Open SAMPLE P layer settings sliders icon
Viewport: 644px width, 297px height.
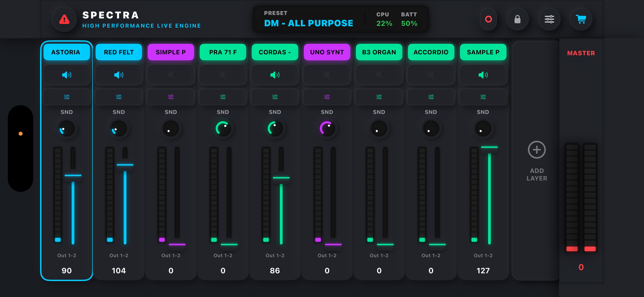pos(483,97)
